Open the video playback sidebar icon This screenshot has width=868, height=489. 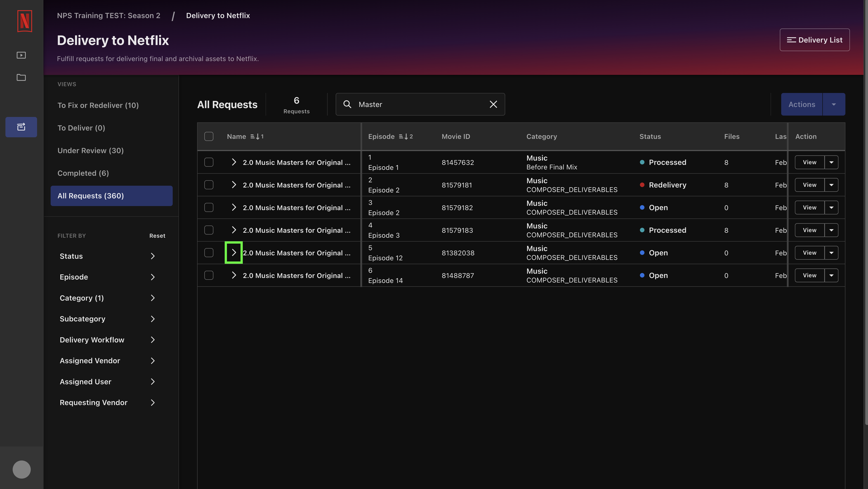tap(21, 55)
